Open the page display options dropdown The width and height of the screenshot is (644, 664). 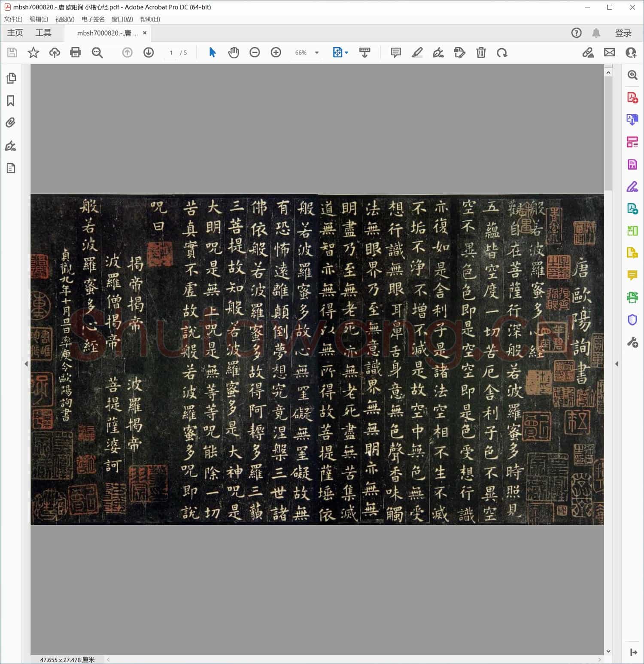point(346,52)
